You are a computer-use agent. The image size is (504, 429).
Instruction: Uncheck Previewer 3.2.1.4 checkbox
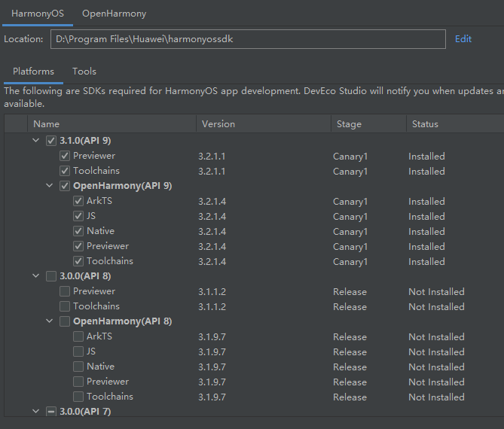(78, 246)
